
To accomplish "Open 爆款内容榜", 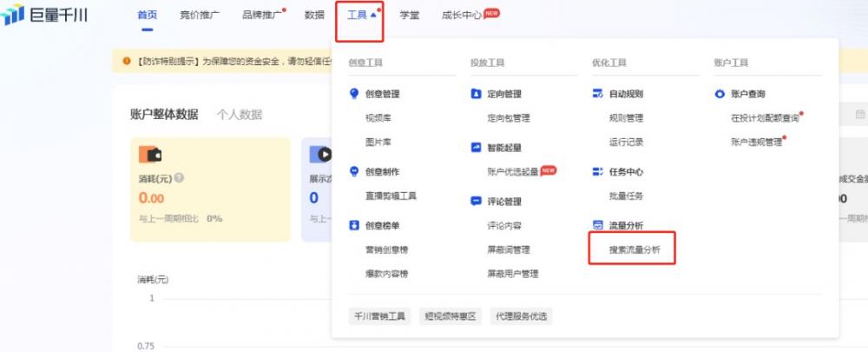I will click(x=386, y=273).
